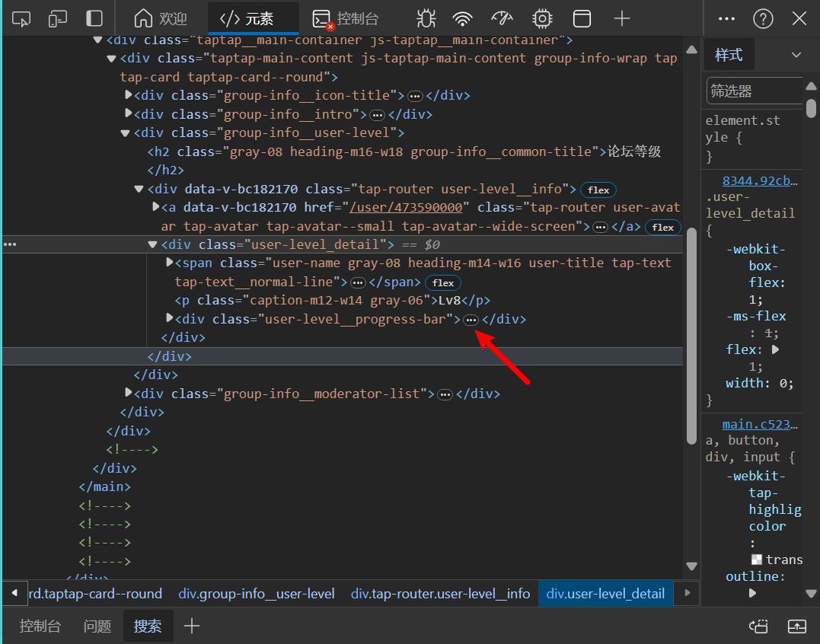This screenshot has width=820, height=644.
Task: Click the DOM tree scrollbar up arrow
Action: 691,50
